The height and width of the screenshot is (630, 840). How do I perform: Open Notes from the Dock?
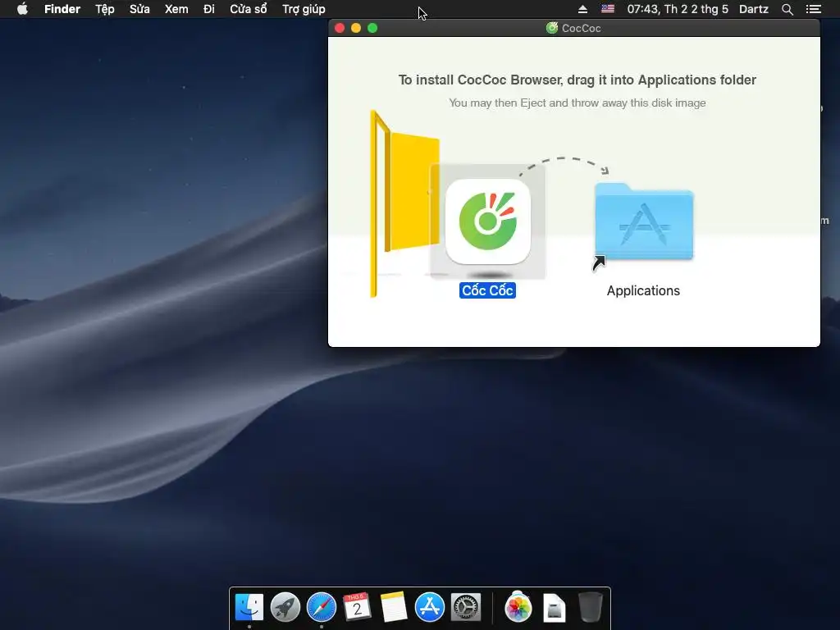(x=393, y=608)
